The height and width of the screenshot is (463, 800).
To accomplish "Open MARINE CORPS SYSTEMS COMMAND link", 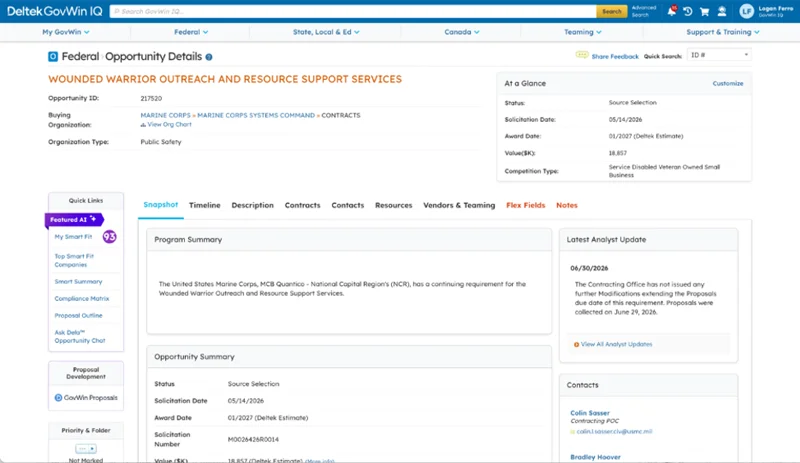I will pyautogui.click(x=256, y=115).
